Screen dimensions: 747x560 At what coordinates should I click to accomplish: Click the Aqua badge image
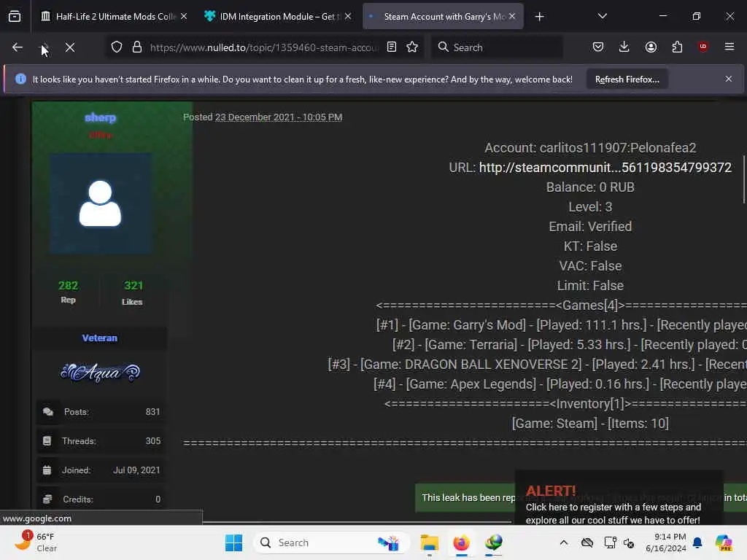(100, 373)
